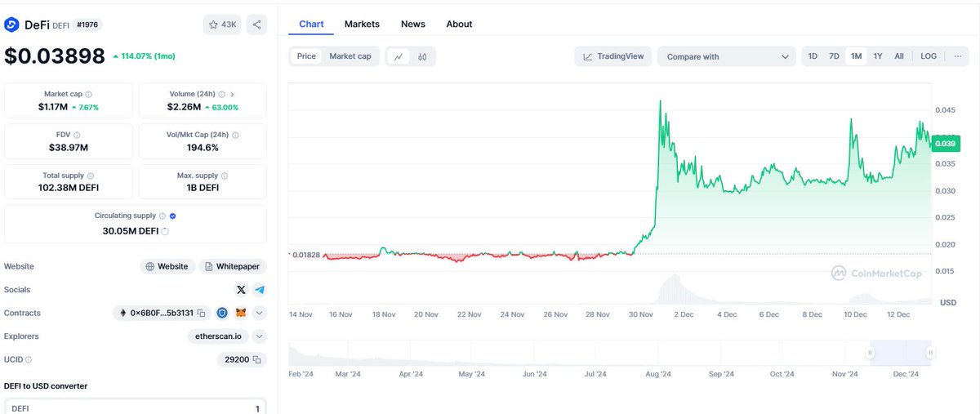Image resolution: width=980 pixels, height=414 pixels.
Task: Expand more contracts chevron
Action: [x=260, y=313]
